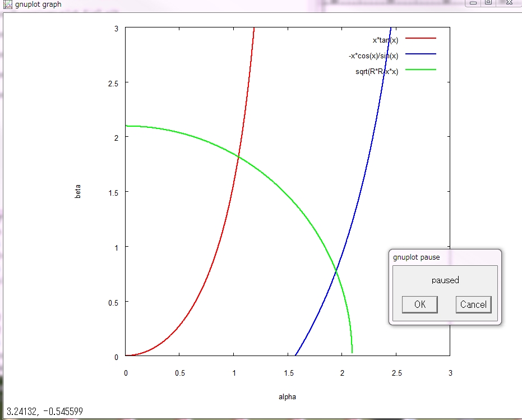Click the x-axis tick label 3

(x=450, y=373)
